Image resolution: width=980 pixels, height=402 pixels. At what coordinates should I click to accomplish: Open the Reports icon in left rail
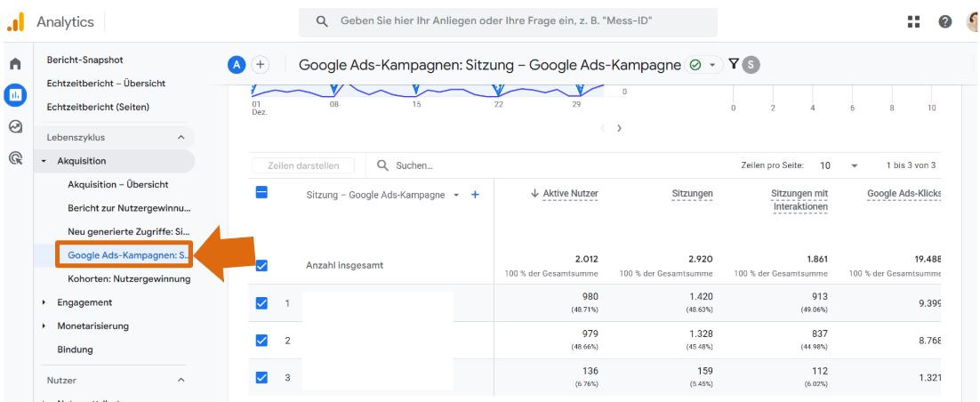click(x=16, y=95)
